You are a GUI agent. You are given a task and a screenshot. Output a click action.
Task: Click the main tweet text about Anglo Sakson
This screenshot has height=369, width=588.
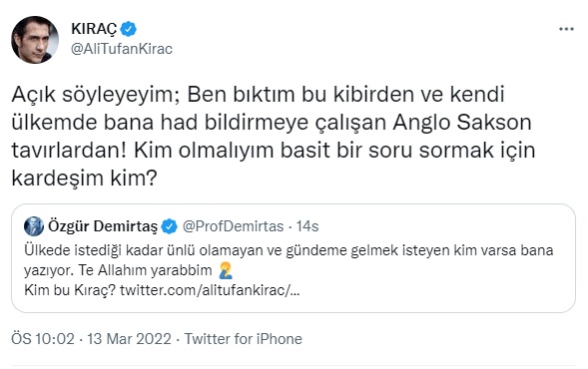click(274, 136)
